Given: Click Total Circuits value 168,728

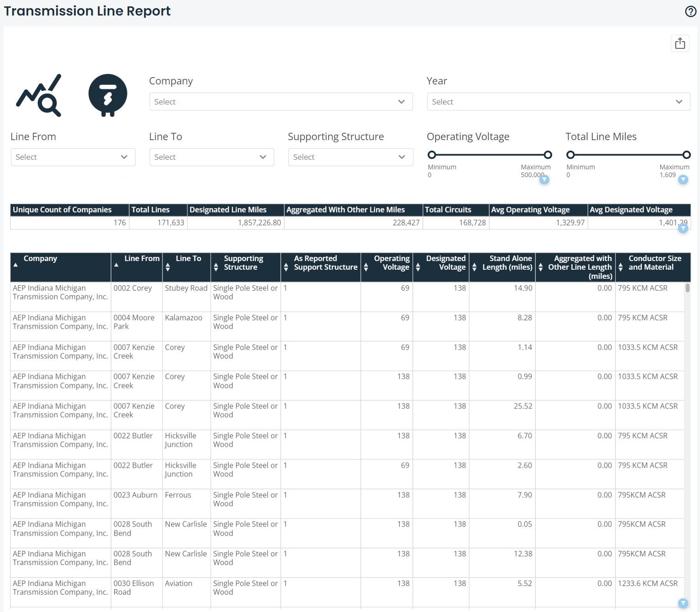Looking at the screenshot, I should coord(472,223).
